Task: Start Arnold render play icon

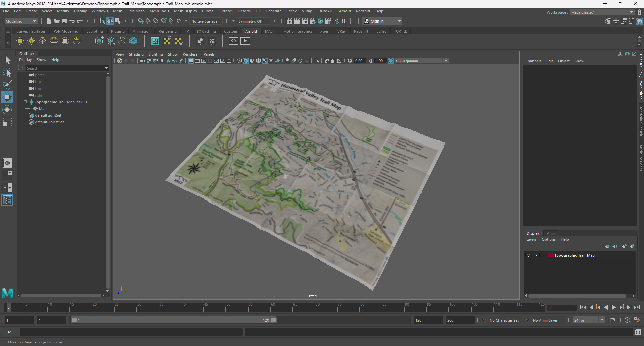Action: click(x=245, y=41)
